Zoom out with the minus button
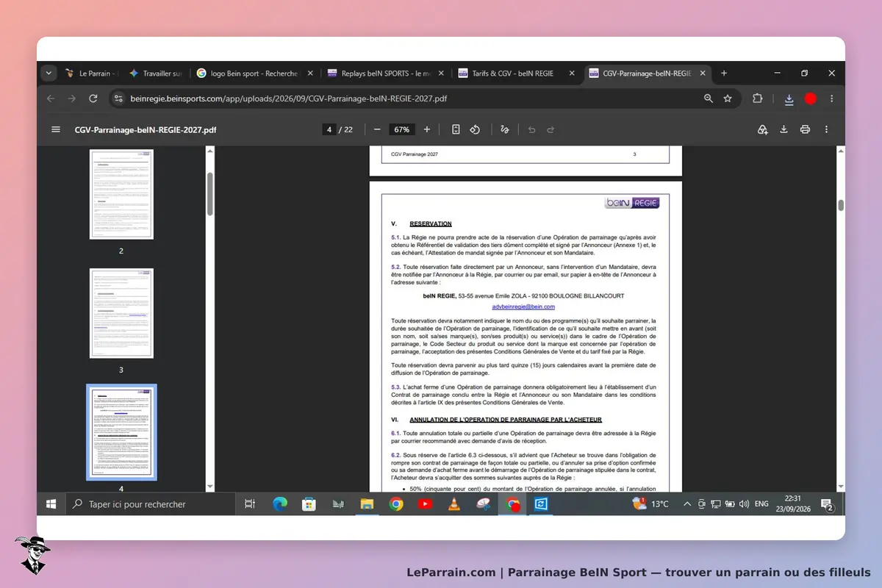 [x=377, y=129]
